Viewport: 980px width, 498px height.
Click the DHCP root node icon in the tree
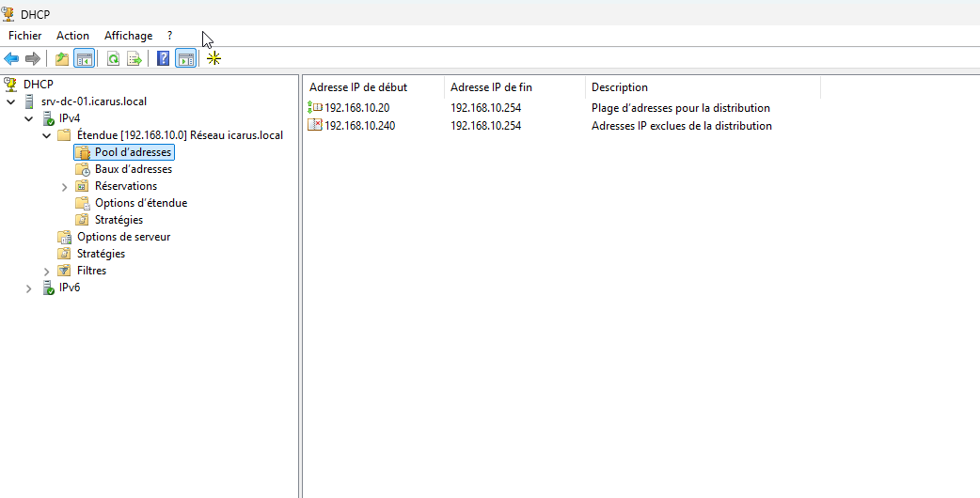click(10, 84)
